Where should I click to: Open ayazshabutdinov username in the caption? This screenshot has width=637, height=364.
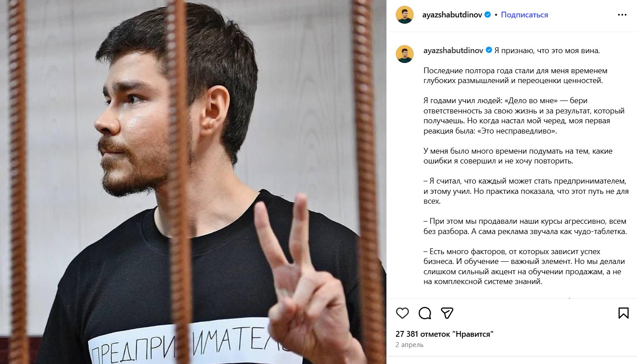click(453, 50)
